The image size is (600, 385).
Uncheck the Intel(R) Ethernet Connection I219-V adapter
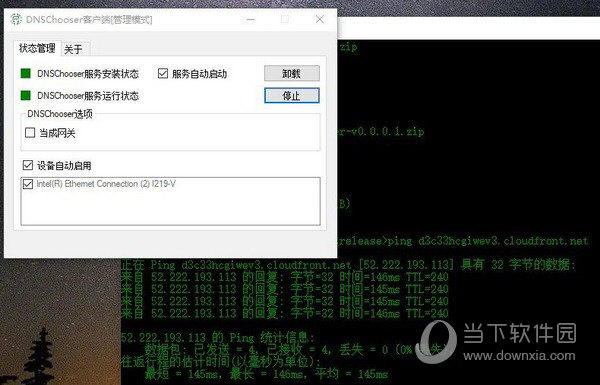[28, 184]
